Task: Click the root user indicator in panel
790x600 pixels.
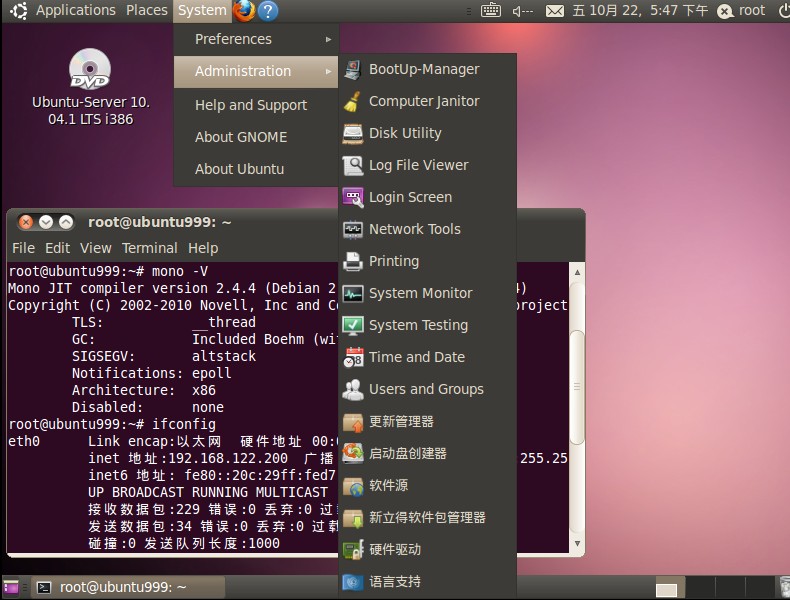Action: [x=742, y=11]
